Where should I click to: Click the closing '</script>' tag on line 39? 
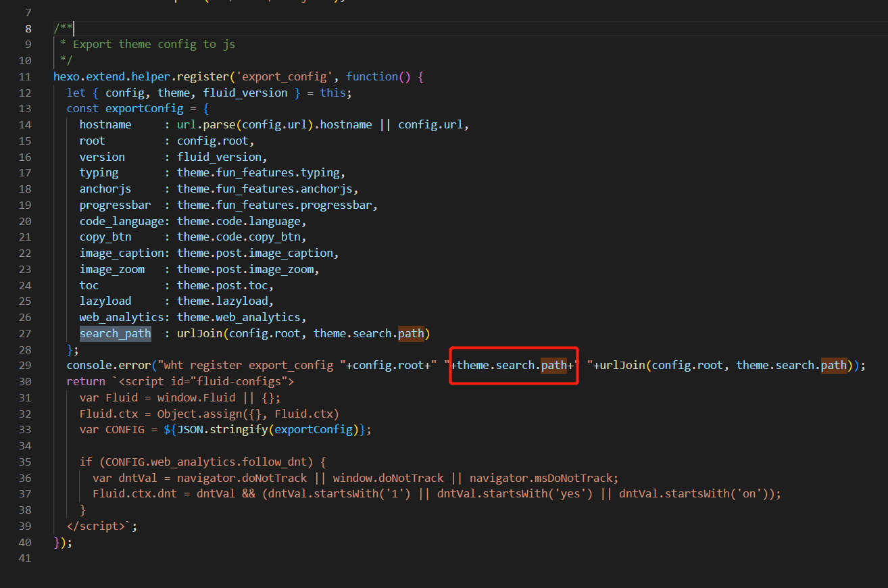pos(96,526)
